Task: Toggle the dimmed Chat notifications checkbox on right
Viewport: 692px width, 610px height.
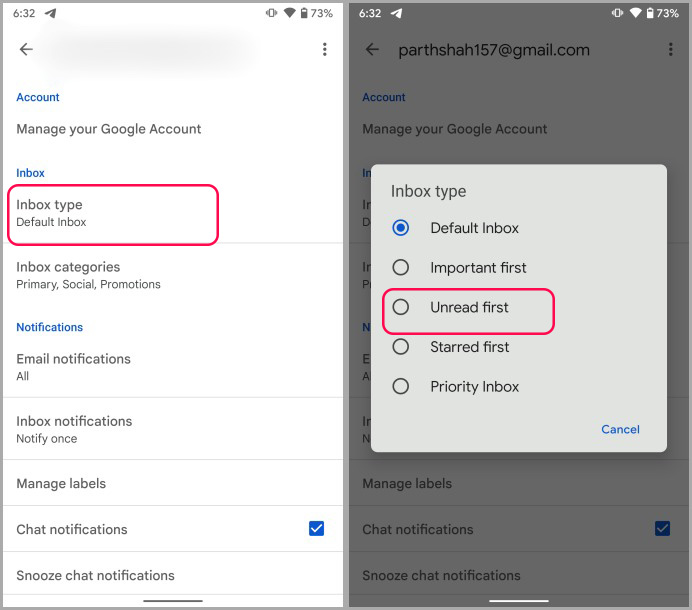Action: (x=662, y=528)
